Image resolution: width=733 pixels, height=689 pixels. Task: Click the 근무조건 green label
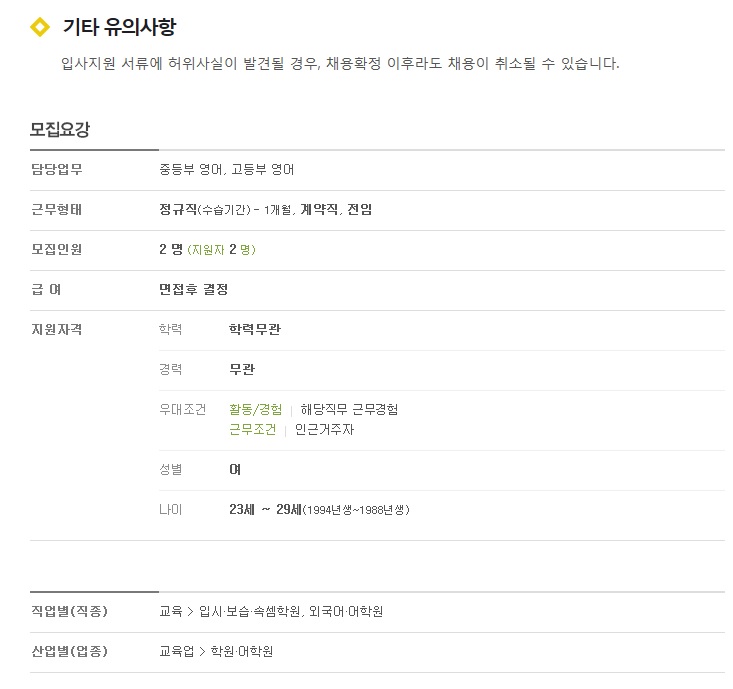pyautogui.click(x=252, y=429)
